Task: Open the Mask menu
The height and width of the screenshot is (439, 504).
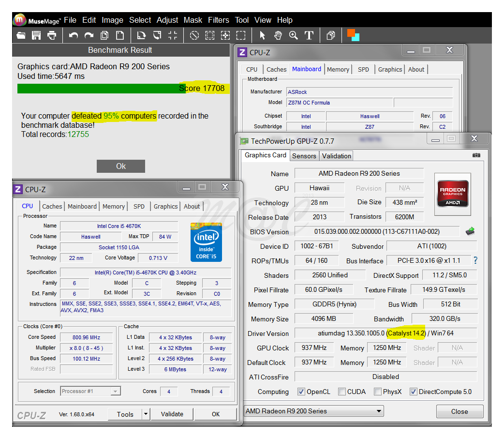Action: (193, 20)
